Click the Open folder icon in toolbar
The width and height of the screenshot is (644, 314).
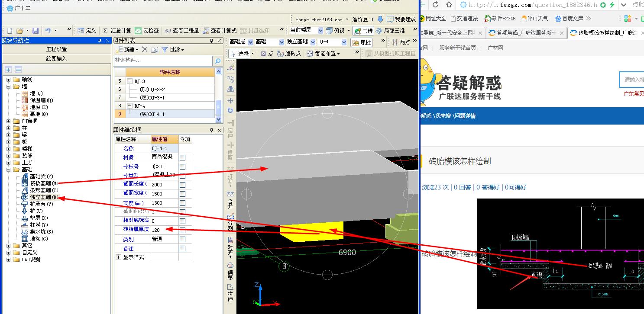pos(19,31)
